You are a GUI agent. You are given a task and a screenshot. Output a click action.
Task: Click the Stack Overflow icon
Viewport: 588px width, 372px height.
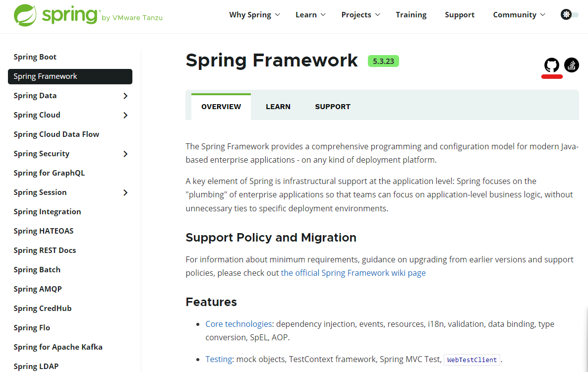coord(572,65)
